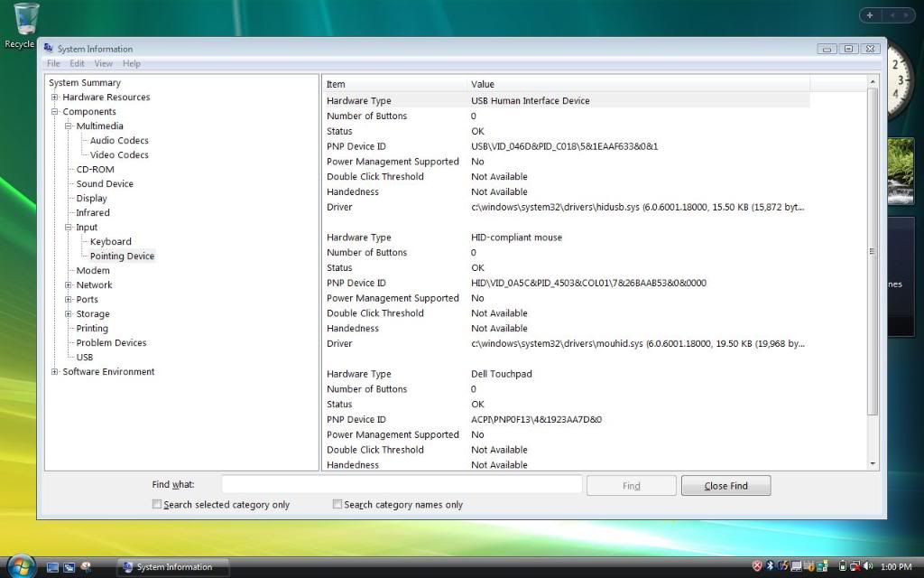Click the red security shield tray icon
Viewport: 924px width, 578px height.
pos(756,566)
